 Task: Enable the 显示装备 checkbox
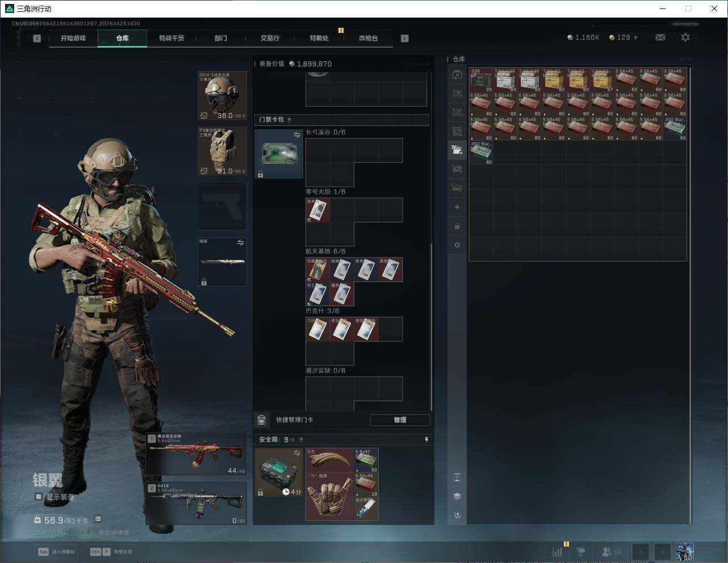coord(39,497)
